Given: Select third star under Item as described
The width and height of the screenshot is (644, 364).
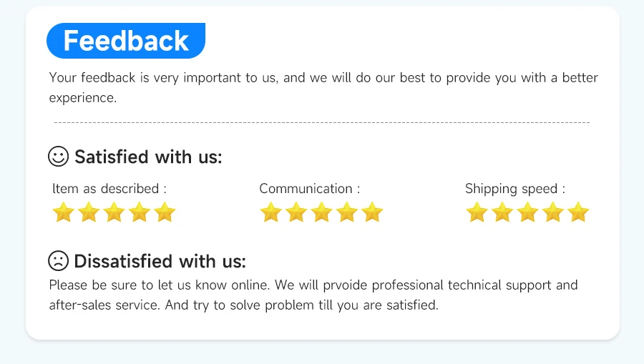Looking at the screenshot, I should click(x=114, y=212).
